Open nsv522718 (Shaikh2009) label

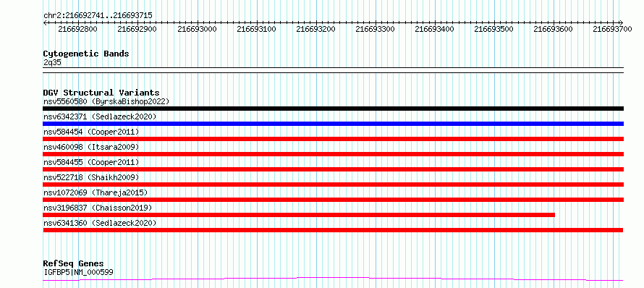pyautogui.click(x=91, y=177)
